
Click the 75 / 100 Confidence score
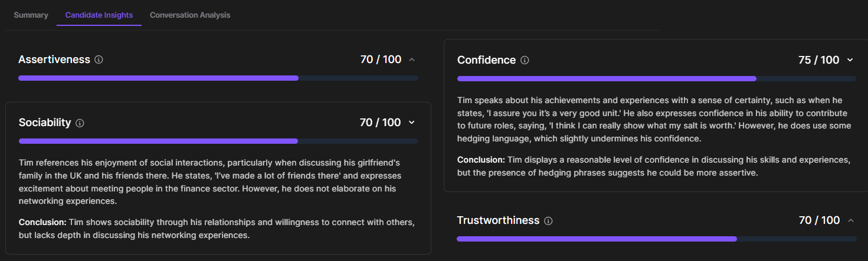[x=818, y=60]
